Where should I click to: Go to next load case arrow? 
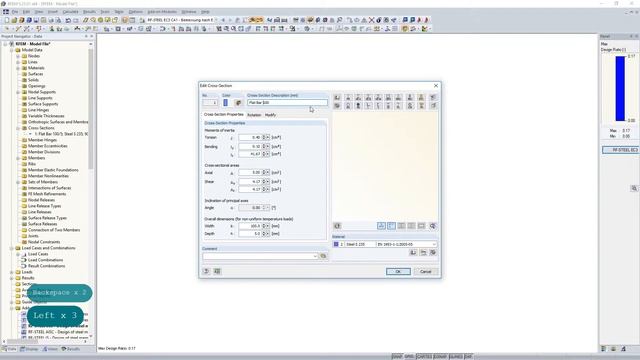pyautogui.click(x=230, y=20)
